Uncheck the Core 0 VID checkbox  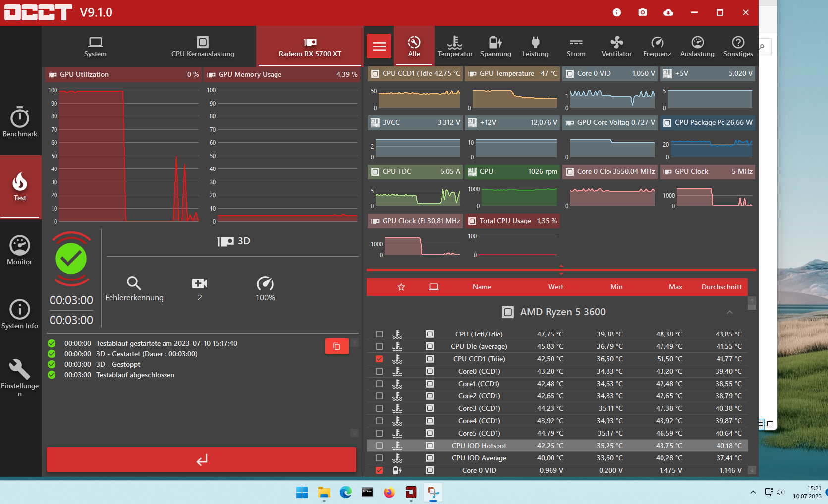pos(379,470)
